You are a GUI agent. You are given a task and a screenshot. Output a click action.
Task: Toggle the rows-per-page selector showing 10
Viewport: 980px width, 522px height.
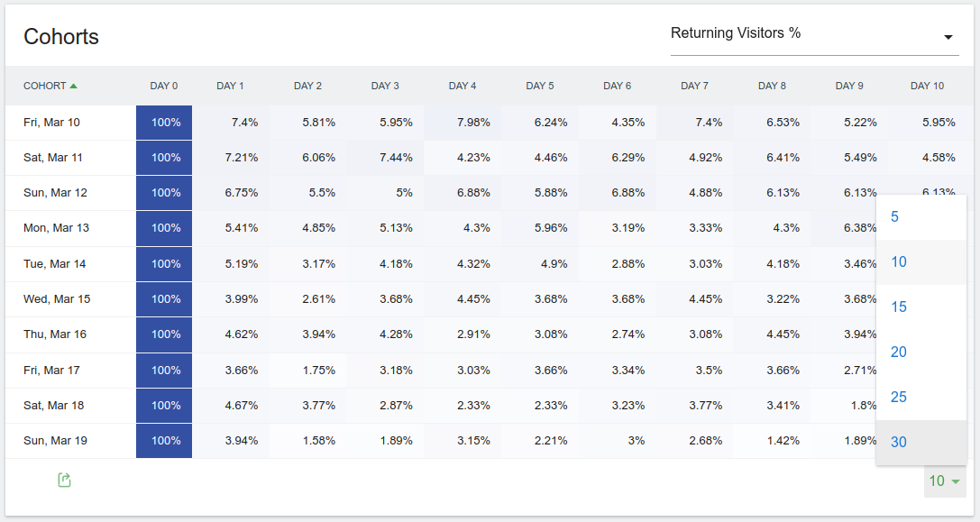pos(944,481)
